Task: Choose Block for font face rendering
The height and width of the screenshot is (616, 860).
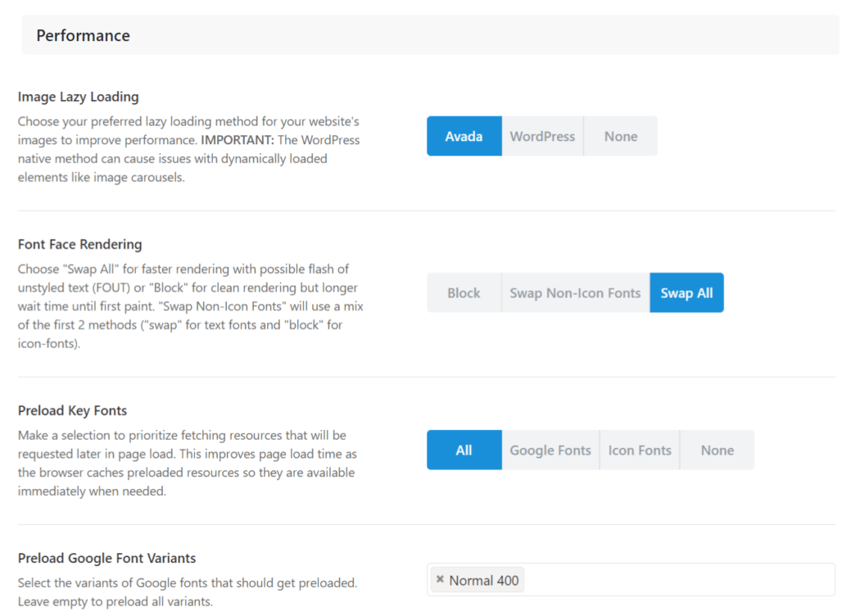Action: click(x=464, y=292)
